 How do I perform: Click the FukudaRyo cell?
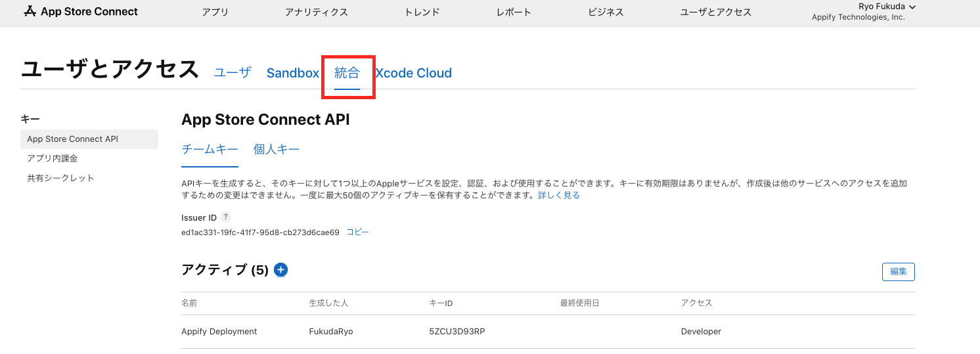click(331, 332)
